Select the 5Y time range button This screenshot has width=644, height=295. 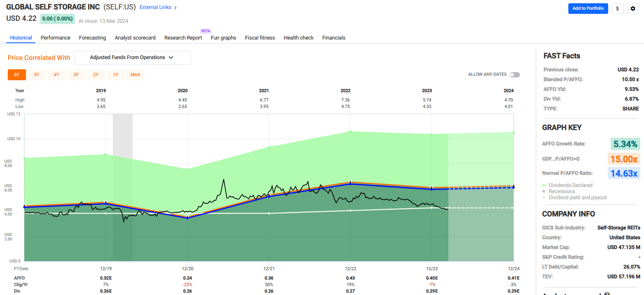[x=37, y=75]
